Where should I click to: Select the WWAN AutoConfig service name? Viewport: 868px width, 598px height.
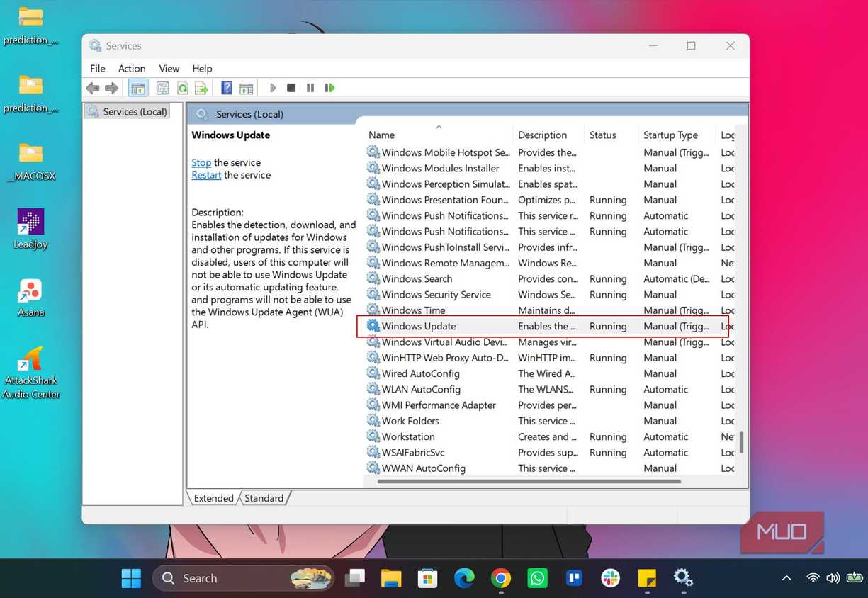424,468
